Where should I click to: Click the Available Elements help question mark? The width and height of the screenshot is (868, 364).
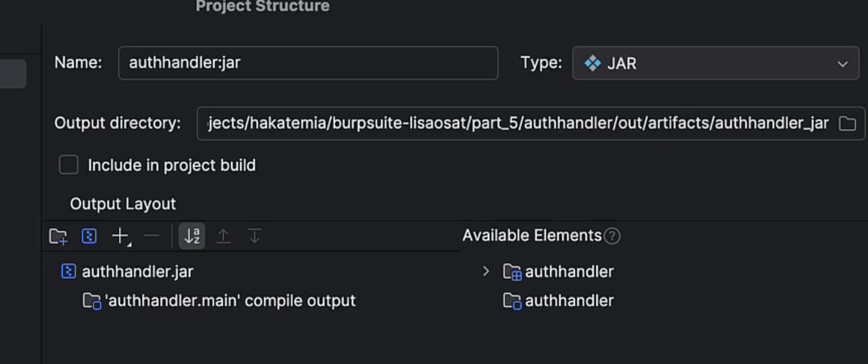tap(612, 236)
